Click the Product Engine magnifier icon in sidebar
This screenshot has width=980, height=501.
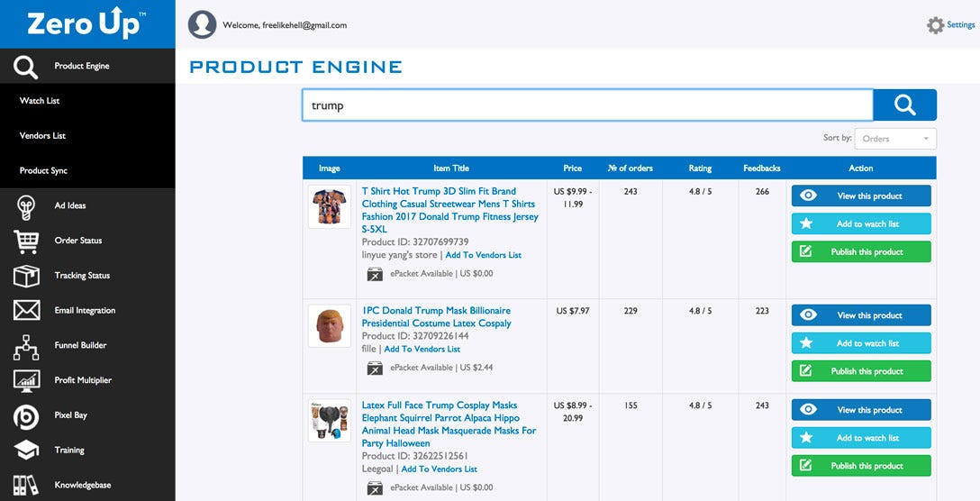[x=25, y=67]
